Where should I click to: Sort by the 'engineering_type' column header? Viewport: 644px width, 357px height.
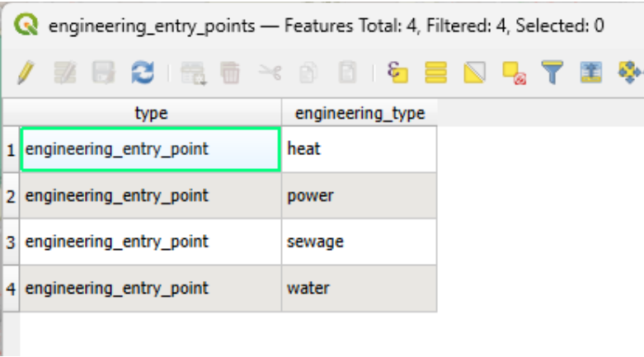pyautogui.click(x=360, y=115)
